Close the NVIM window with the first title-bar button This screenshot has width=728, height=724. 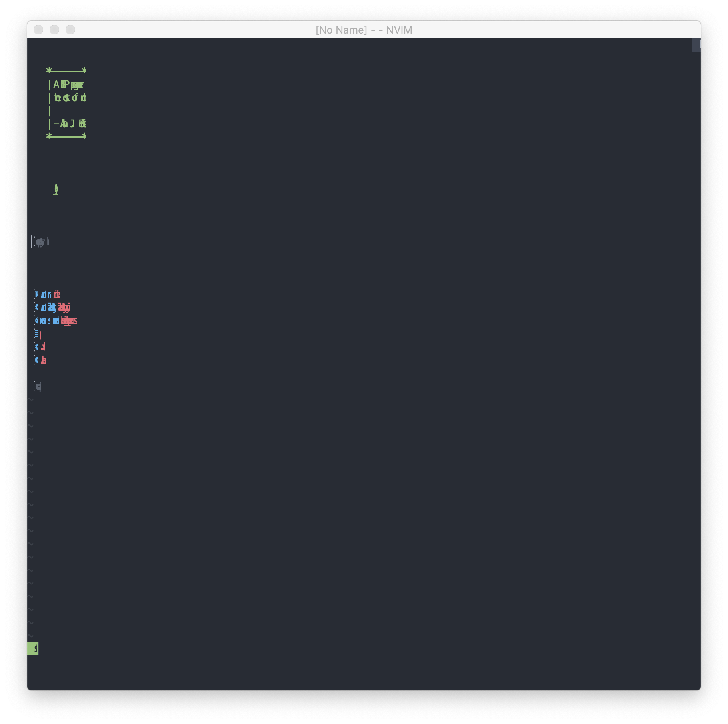pyautogui.click(x=38, y=30)
